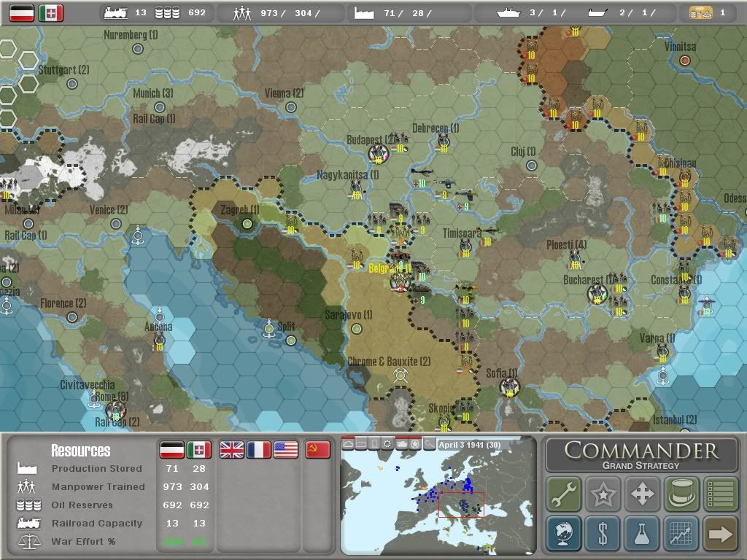Click the factory production icon in top bar
This screenshot has width=747, height=560.
click(364, 13)
